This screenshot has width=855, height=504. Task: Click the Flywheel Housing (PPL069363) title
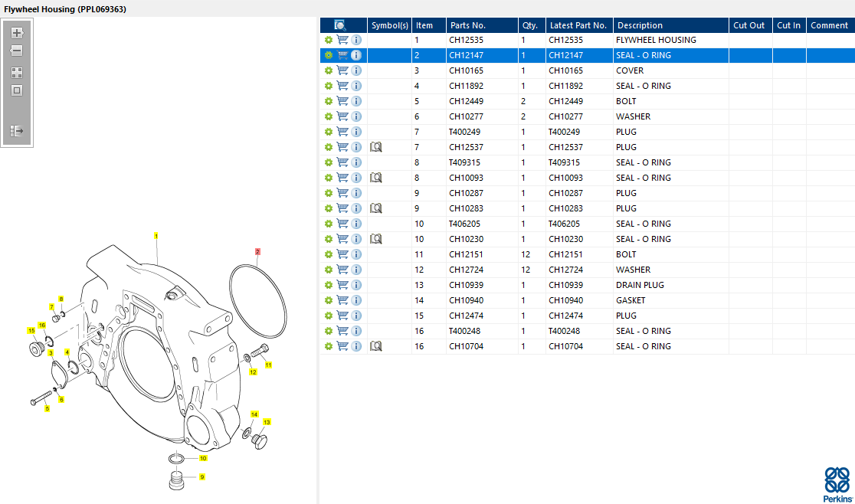coord(65,9)
